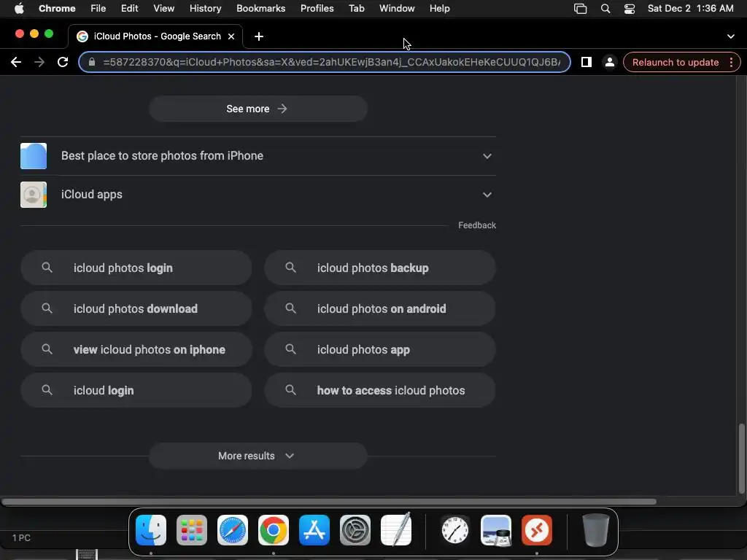747x560 pixels.
Task: Open the Bookmarks menu
Action: pos(260,9)
